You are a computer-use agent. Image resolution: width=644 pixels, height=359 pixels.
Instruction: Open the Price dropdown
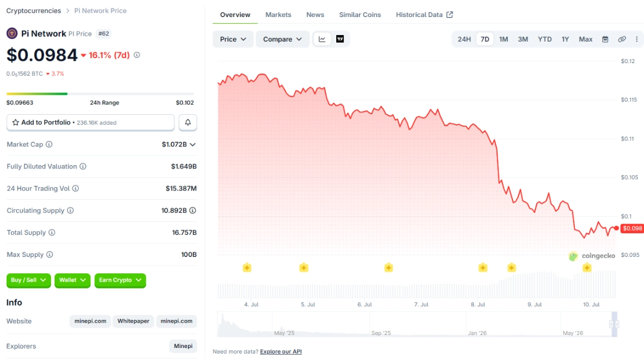pos(233,39)
